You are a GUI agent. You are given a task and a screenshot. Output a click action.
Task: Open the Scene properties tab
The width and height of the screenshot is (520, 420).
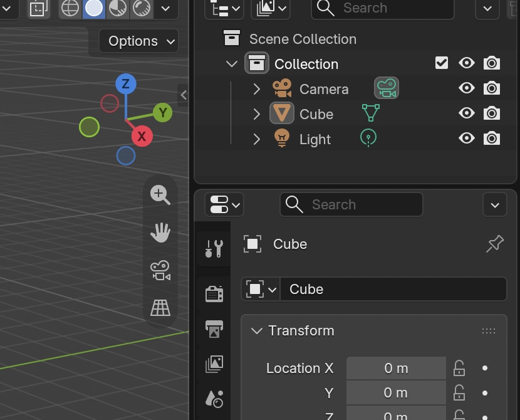214,399
